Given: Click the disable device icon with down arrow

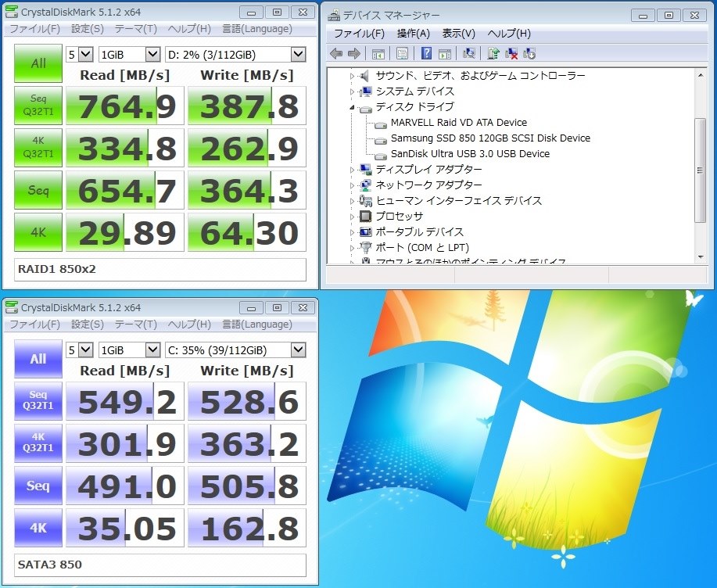Looking at the screenshot, I should [x=529, y=53].
